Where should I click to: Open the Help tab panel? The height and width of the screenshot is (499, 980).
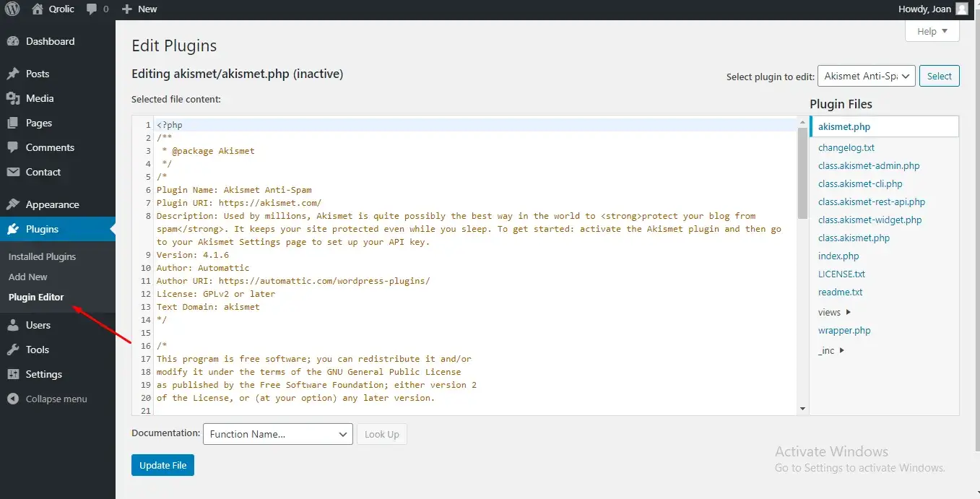932,31
